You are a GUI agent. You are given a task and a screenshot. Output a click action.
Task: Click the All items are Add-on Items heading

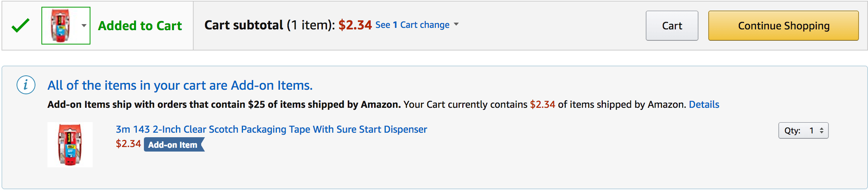click(180, 86)
